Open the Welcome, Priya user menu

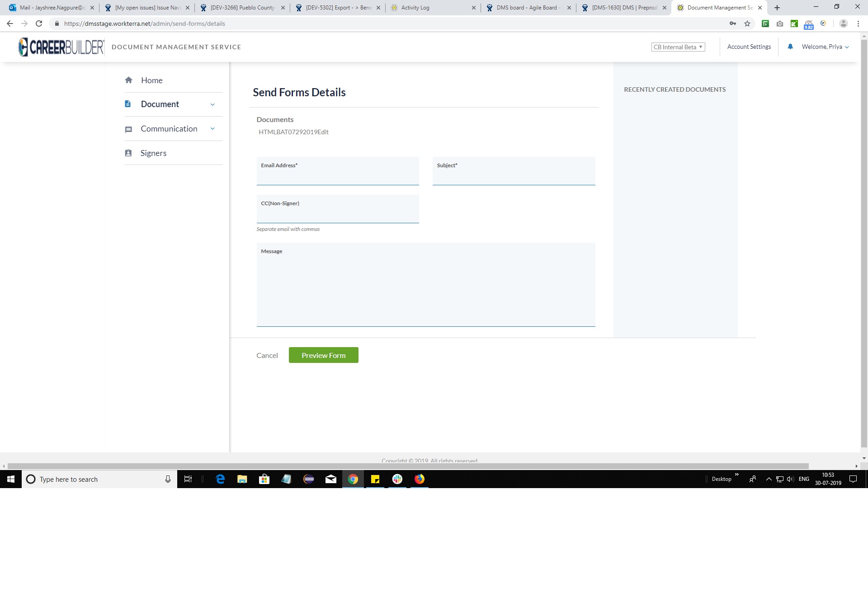tap(825, 47)
